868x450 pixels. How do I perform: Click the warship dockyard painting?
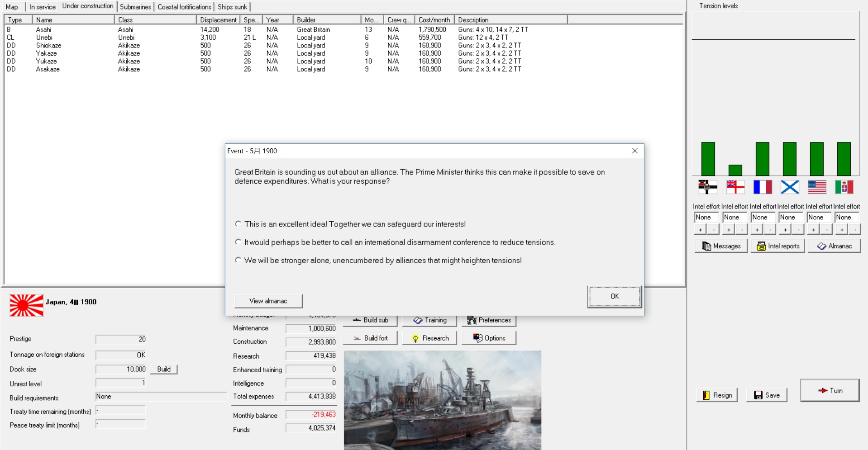click(x=443, y=400)
